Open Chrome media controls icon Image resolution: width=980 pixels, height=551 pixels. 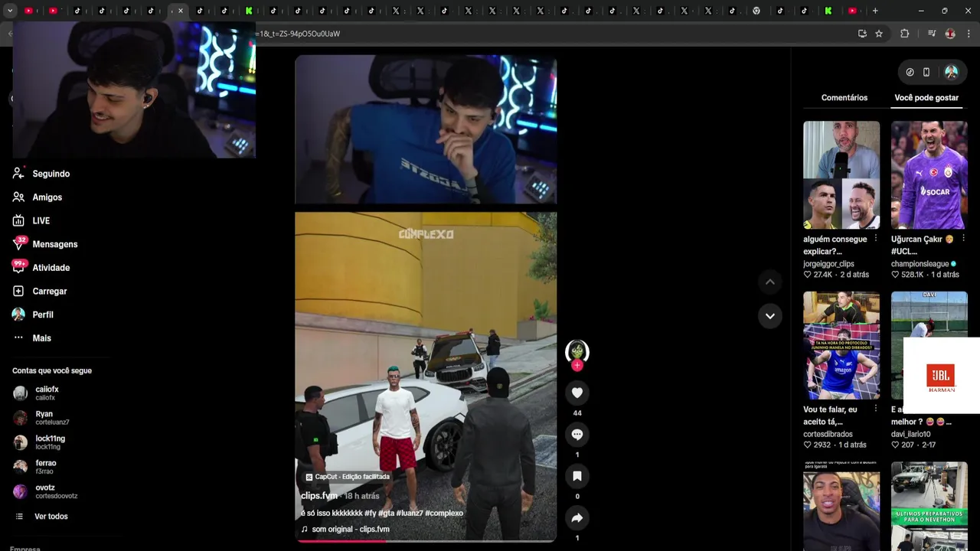(x=932, y=34)
